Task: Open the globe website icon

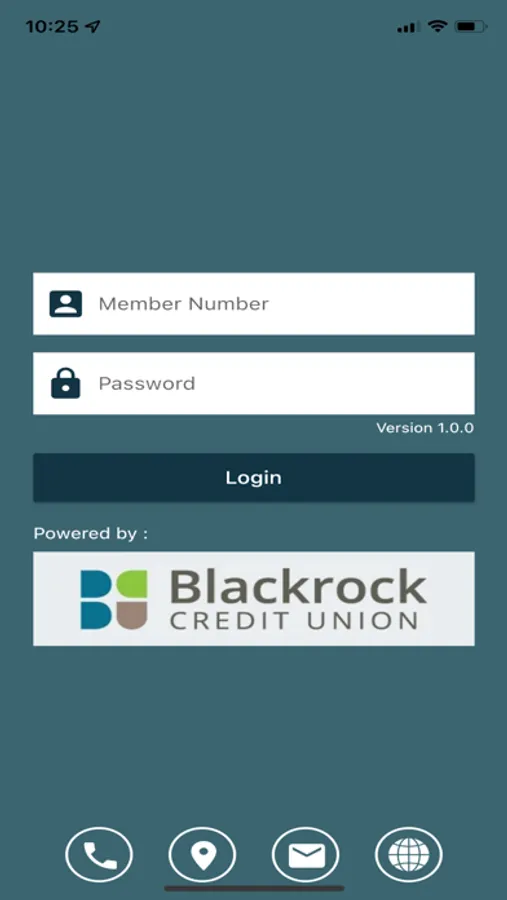Action: coord(408,856)
